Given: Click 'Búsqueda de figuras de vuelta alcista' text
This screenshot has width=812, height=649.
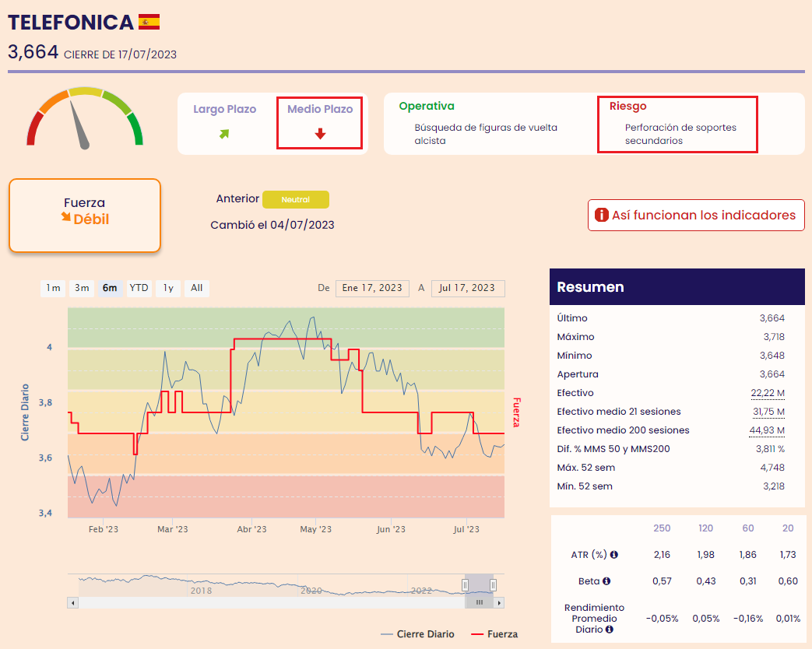Looking at the screenshot, I should [x=486, y=134].
